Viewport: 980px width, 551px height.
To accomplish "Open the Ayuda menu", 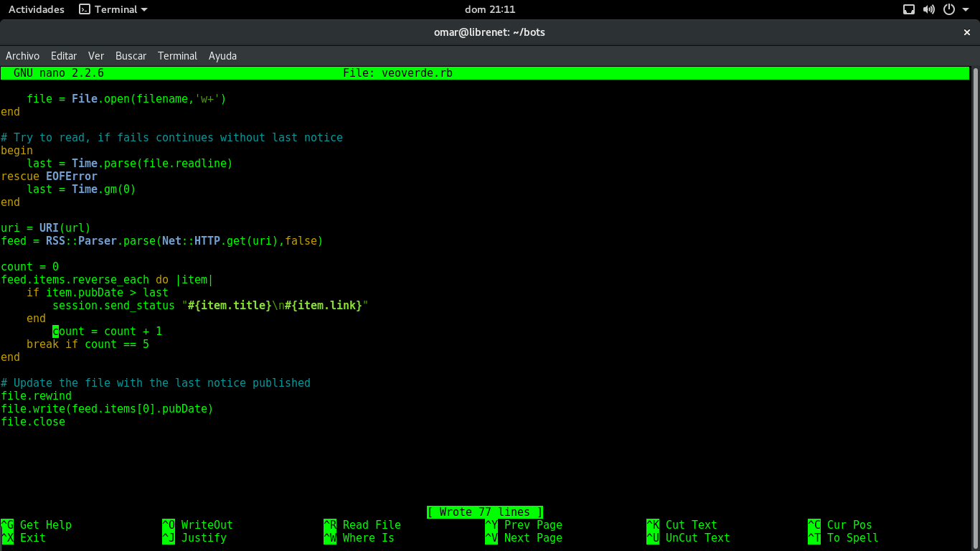I will tap(222, 56).
